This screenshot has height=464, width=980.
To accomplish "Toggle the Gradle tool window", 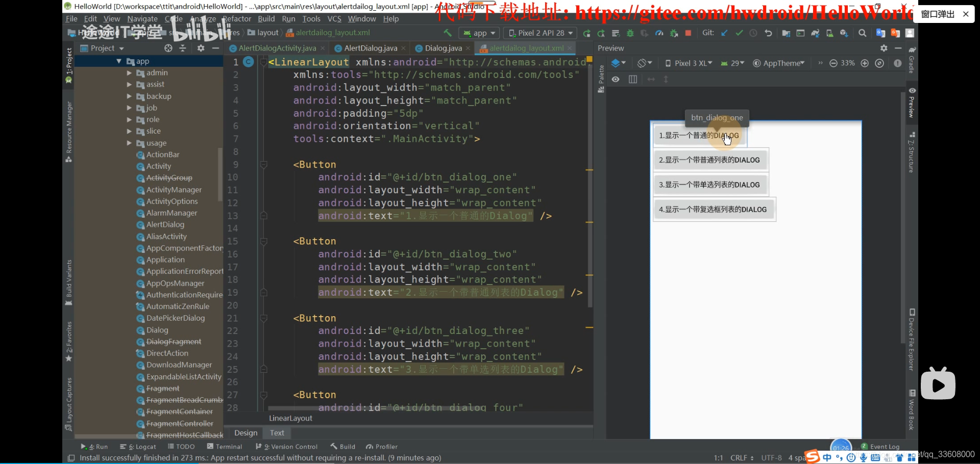I will (x=912, y=61).
